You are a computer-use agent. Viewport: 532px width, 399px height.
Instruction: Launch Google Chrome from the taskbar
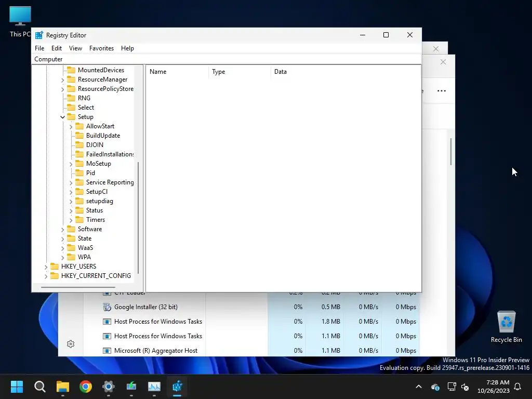pos(86,387)
